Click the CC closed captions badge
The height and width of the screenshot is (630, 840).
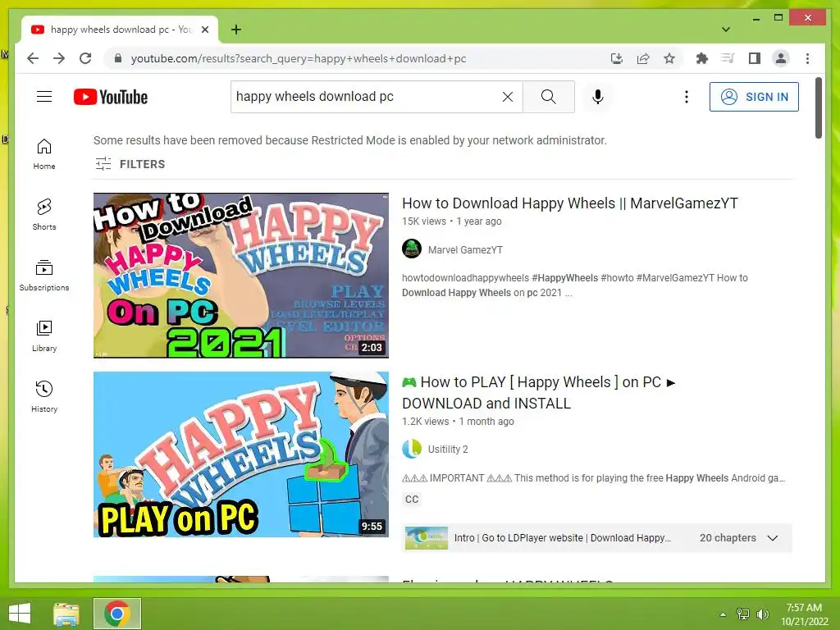tap(412, 500)
